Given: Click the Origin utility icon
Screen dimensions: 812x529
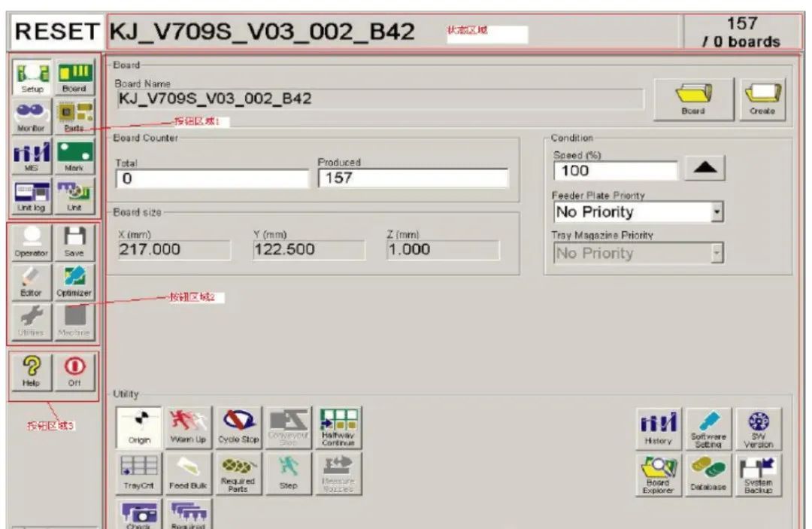Looking at the screenshot, I should [x=139, y=428].
